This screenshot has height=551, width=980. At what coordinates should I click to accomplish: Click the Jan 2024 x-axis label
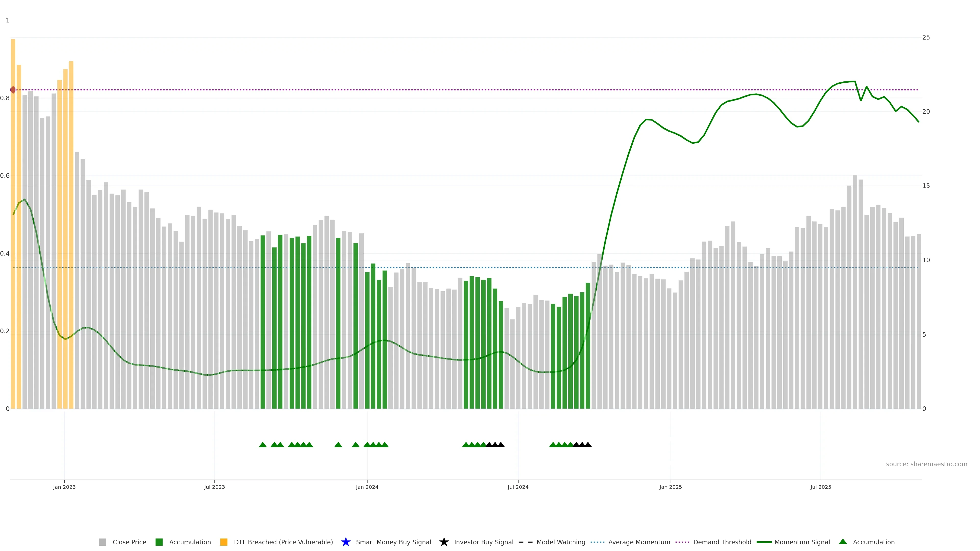point(367,487)
